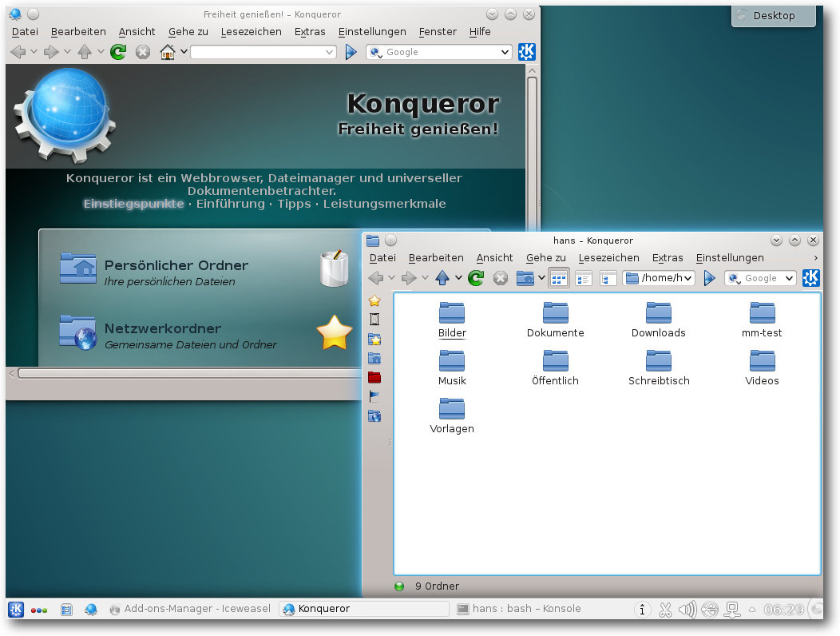The image size is (840, 636).
Task: Switch to Add-ons-Manager - Iceweasel in the taskbar
Action: pos(190,609)
